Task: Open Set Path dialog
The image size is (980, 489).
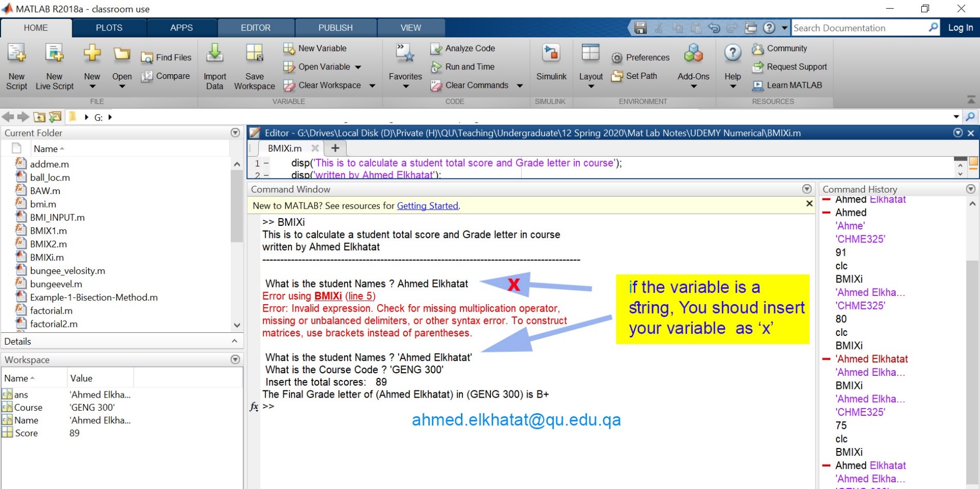Action: tap(634, 76)
